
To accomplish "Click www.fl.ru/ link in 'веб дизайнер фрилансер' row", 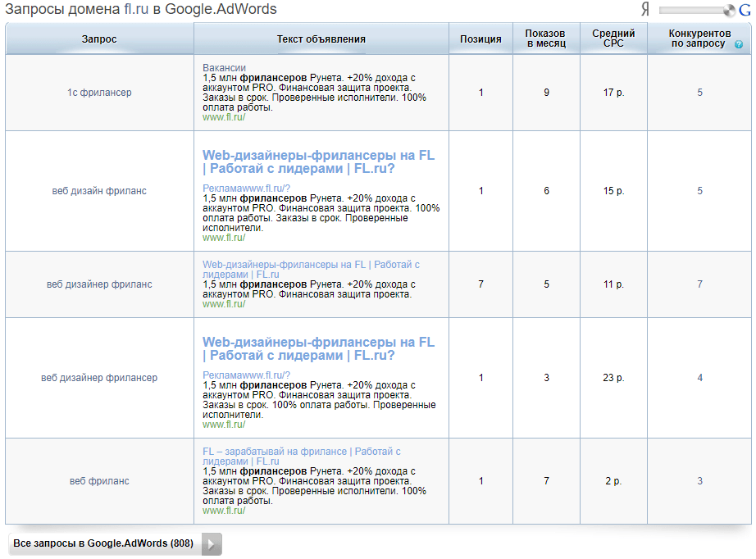I will point(224,425).
